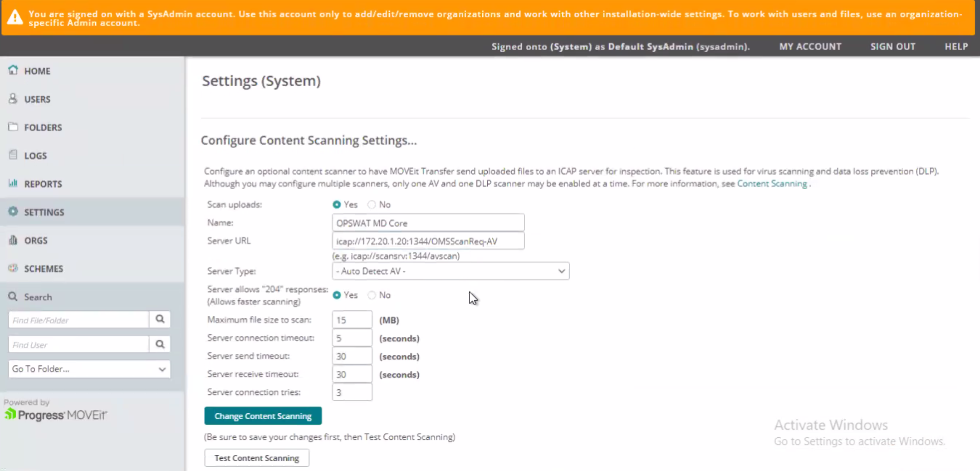Viewport: 980px width, 471px height.
Task: Click the Test Content Scanning button
Action: pyautogui.click(x=257, y=458)
